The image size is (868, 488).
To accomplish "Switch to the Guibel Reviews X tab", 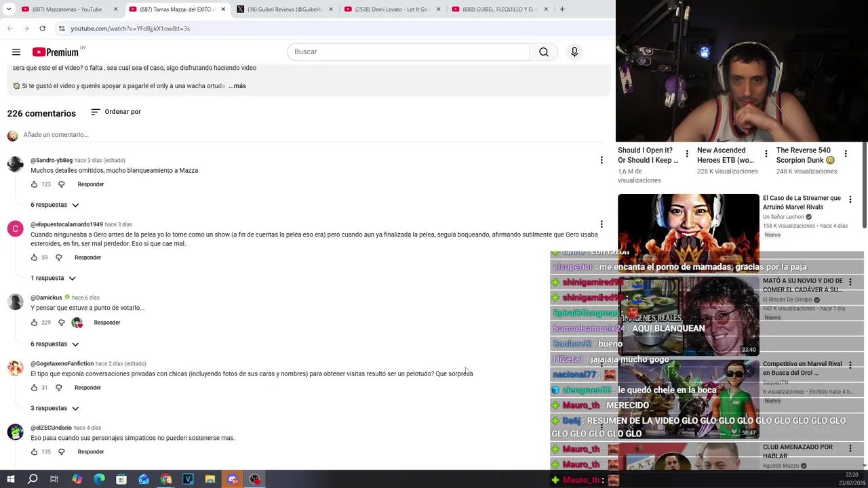I will (x=285, y=9).
